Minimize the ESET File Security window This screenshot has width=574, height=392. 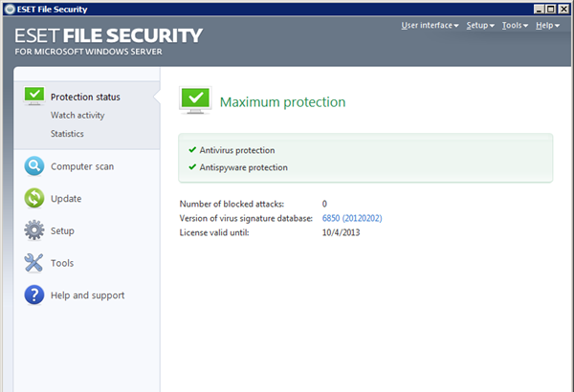pos(539,10)
